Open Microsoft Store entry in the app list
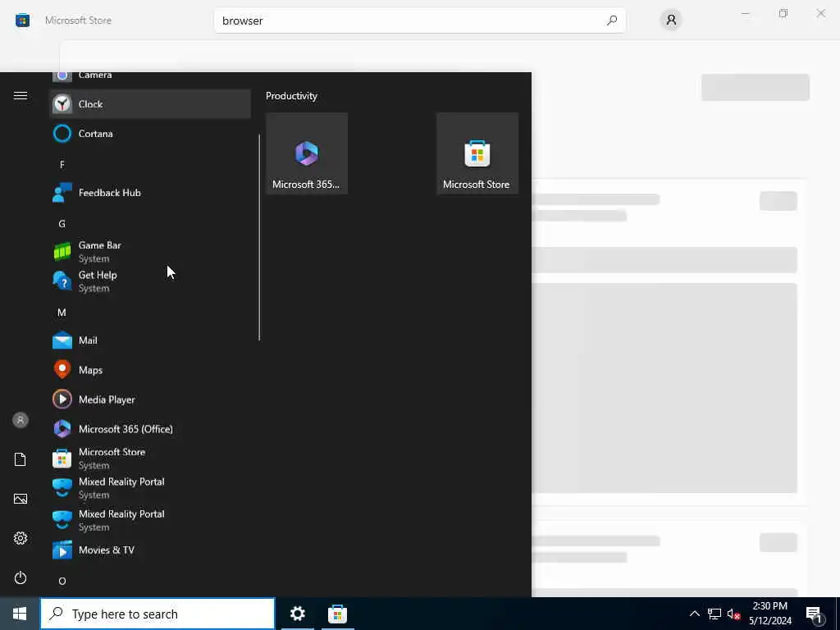This screenshot has width=840, height=630. [150, 459]
